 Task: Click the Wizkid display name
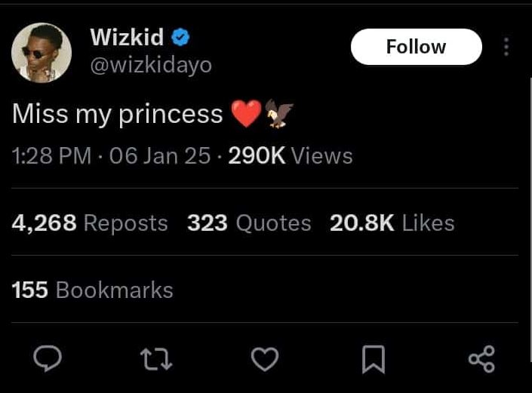[x=125, y=36]
